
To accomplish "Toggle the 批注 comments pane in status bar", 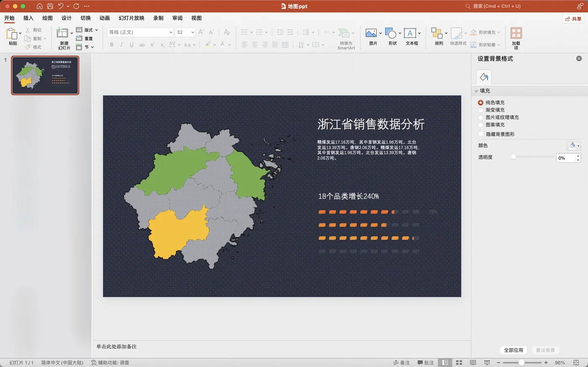I will click(x=425, y=362).
